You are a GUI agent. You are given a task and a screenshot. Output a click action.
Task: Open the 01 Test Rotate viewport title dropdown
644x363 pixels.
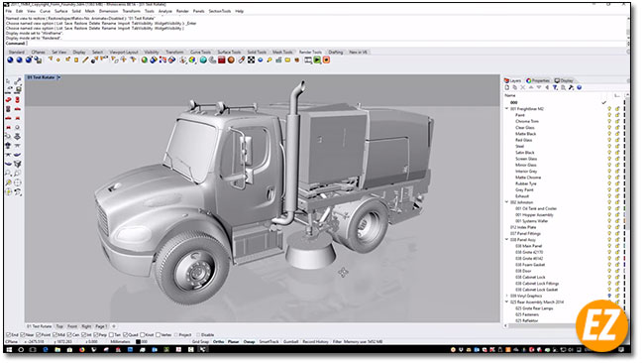(x=59, y=77)
